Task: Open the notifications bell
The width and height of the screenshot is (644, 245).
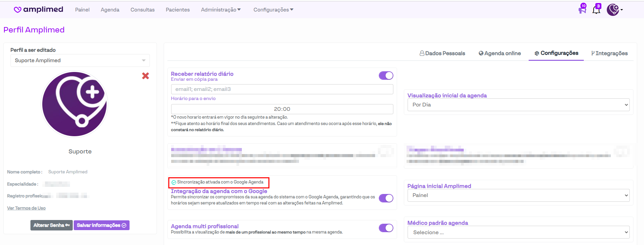Action: [596, 10]
